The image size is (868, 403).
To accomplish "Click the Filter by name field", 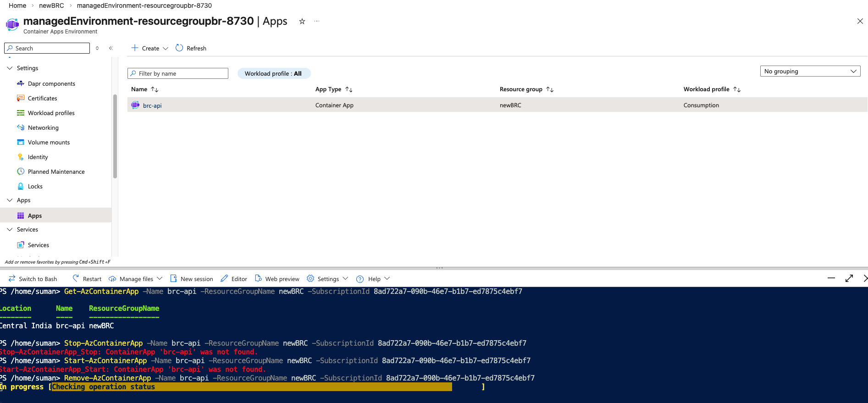I will coord(178,73).
